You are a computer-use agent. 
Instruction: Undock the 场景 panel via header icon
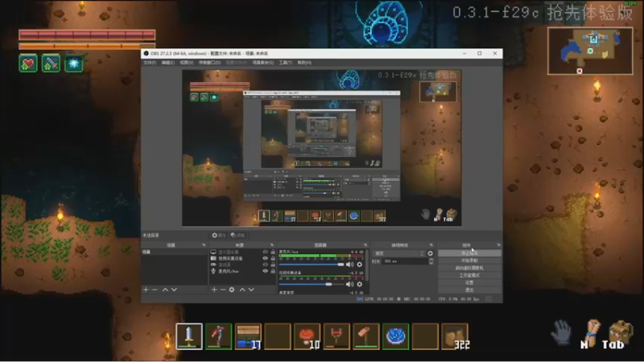click(204, 245)
